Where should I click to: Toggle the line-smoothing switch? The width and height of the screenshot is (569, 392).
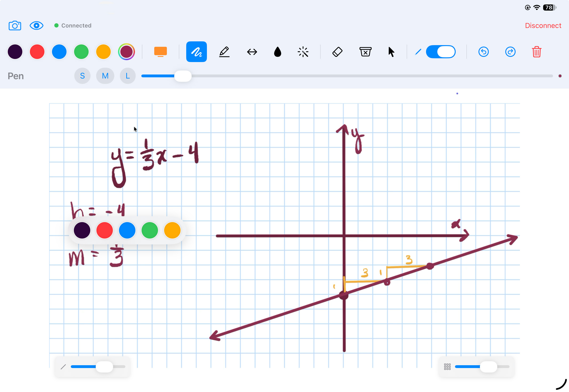[441, 52]
